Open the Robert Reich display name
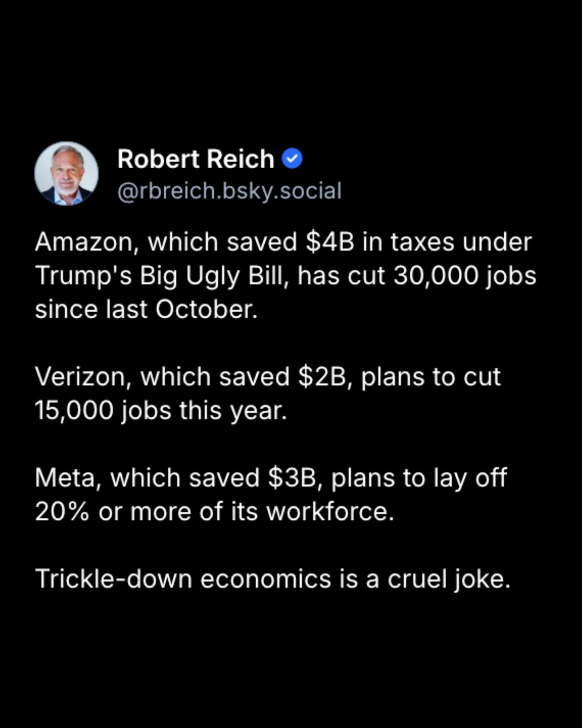582x728 pixels. click(196, 159)
